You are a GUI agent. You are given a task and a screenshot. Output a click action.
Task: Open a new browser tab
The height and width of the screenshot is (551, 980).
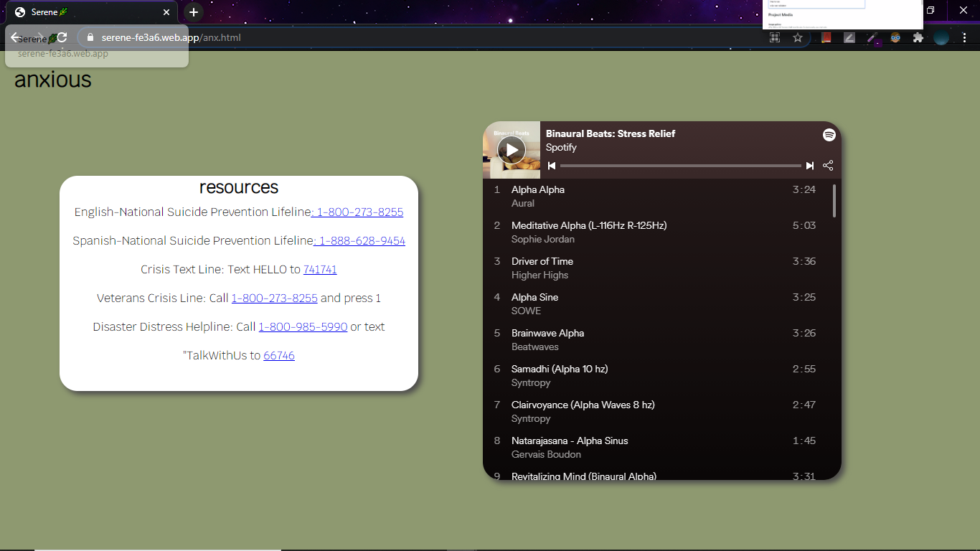(193, 12)
